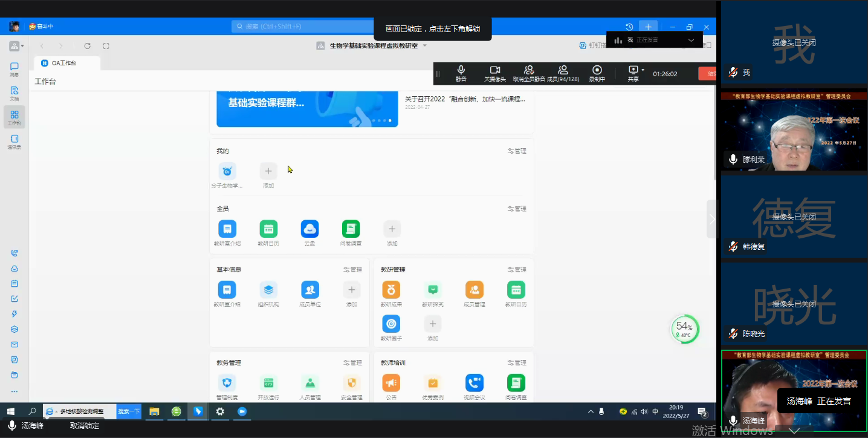Toggle the 静音 microphone button
This screenshot has width=868, height=438.
tap(461, 73)
